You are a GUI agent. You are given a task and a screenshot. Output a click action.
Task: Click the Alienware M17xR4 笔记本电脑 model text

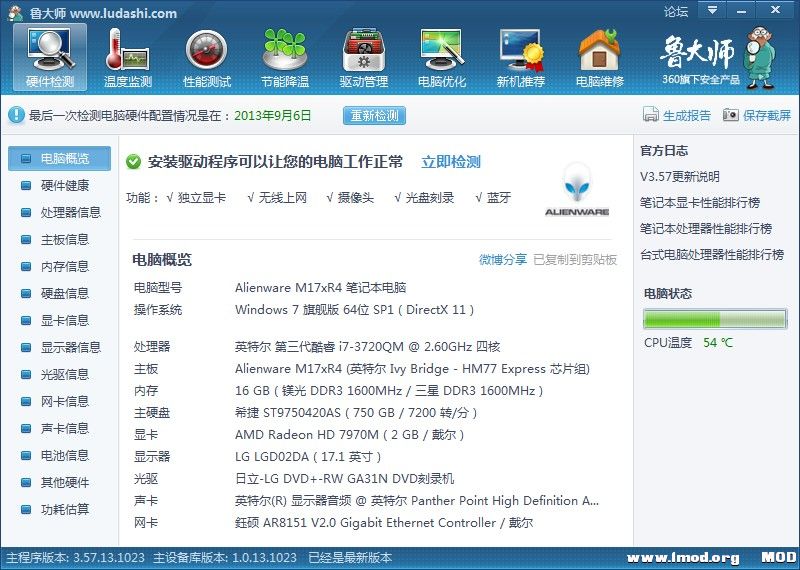click(320, 288)
